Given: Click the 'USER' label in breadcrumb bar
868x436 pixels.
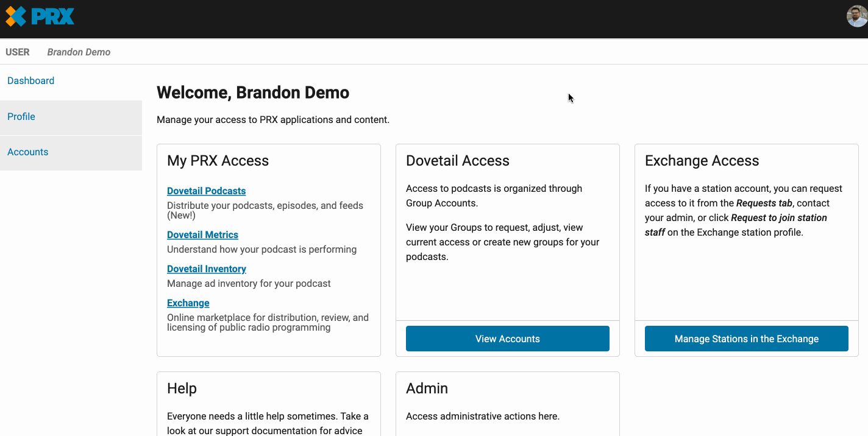Looking at the screenshot, I should (18, 52).
